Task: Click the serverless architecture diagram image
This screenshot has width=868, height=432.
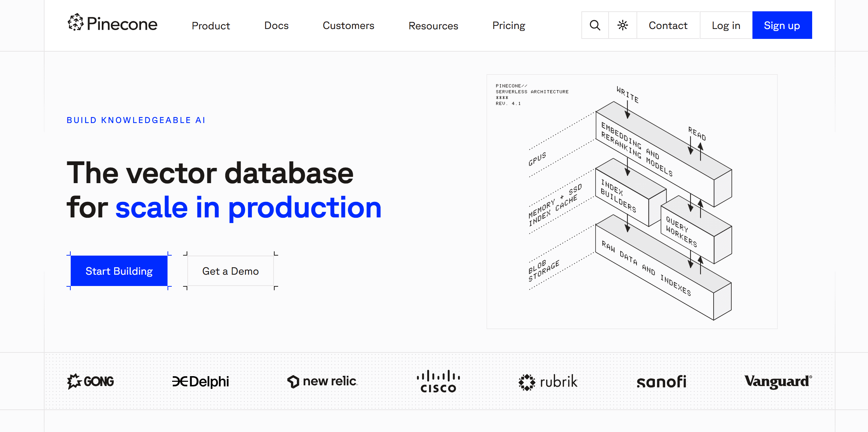Action: pos(632,202)
